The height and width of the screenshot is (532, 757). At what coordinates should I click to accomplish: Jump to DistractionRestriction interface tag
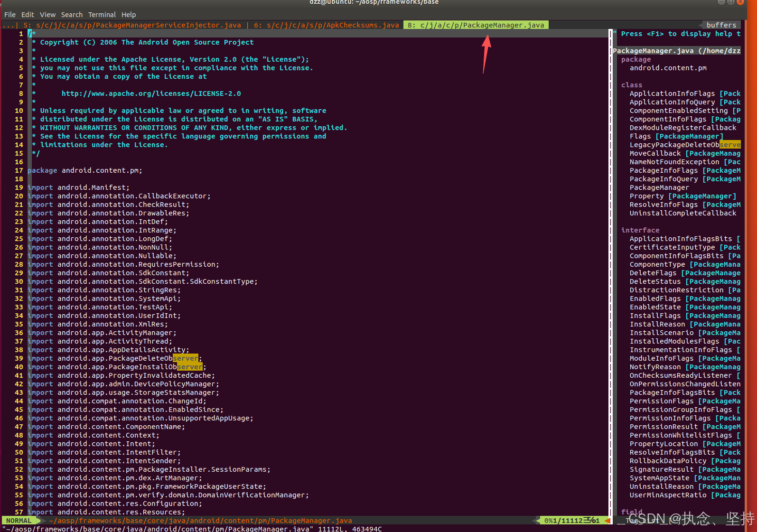[x=685, y=290]
